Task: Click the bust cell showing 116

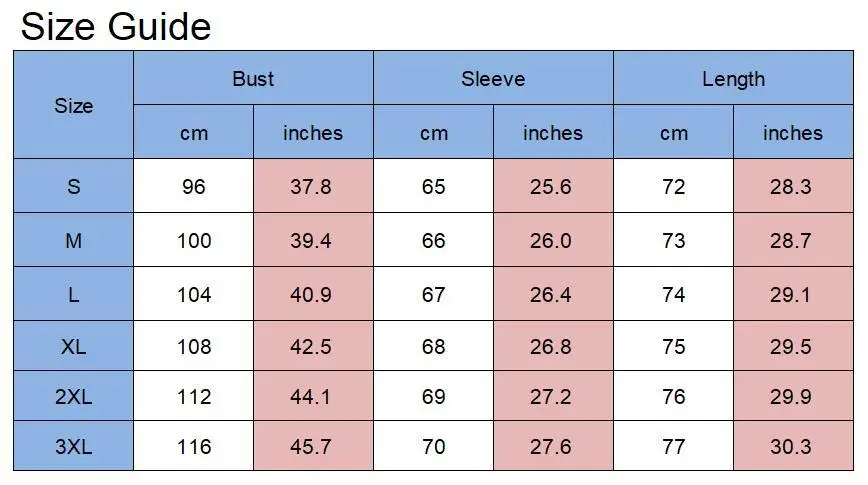Action: pyautogui.click(x=193, y=447)
